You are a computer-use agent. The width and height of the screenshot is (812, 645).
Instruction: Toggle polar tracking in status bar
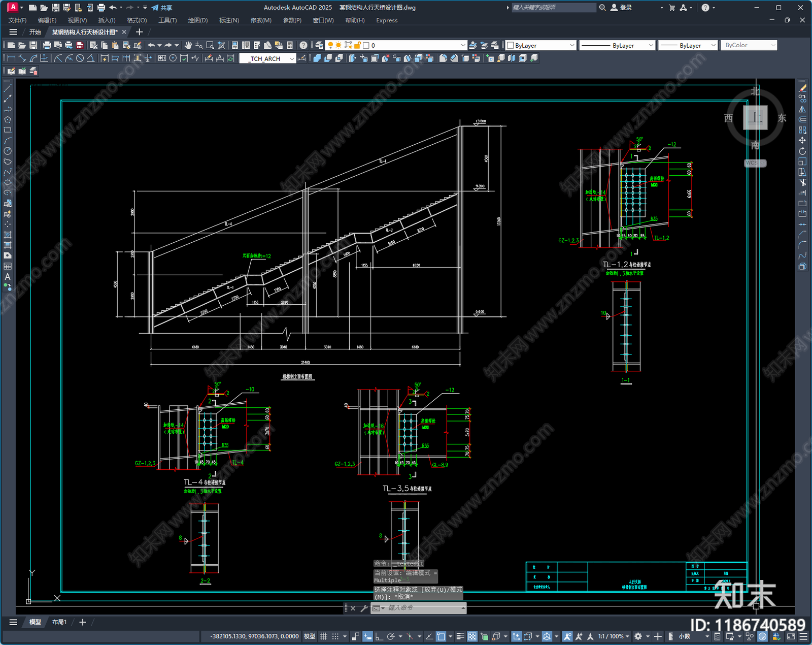pos(391,636)
